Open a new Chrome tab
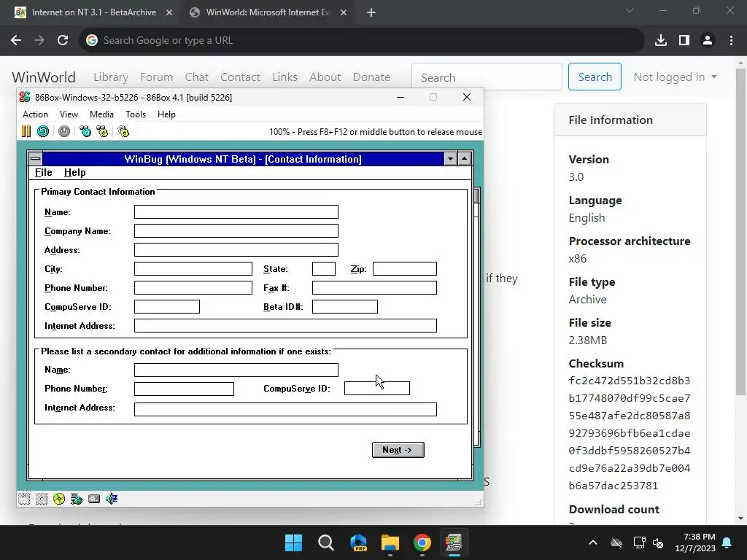Viewport: 747px width, 560px height. point(371,12)
